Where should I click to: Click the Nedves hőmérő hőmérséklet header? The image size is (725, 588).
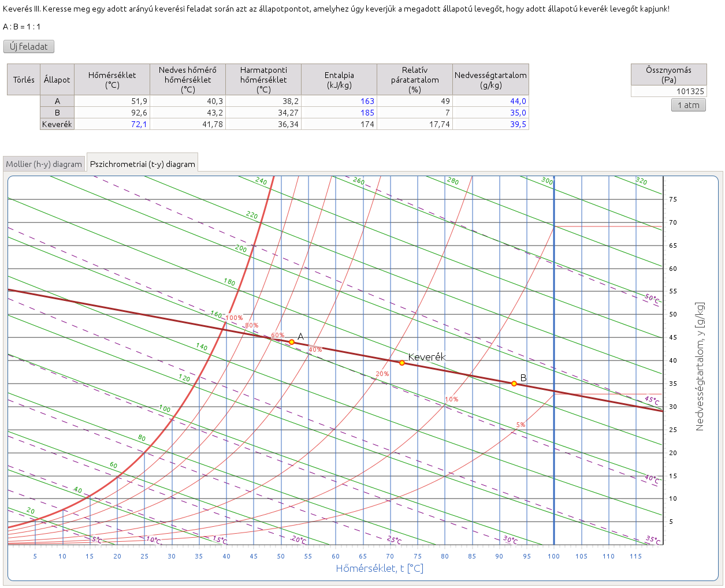(x=188, y=80)
